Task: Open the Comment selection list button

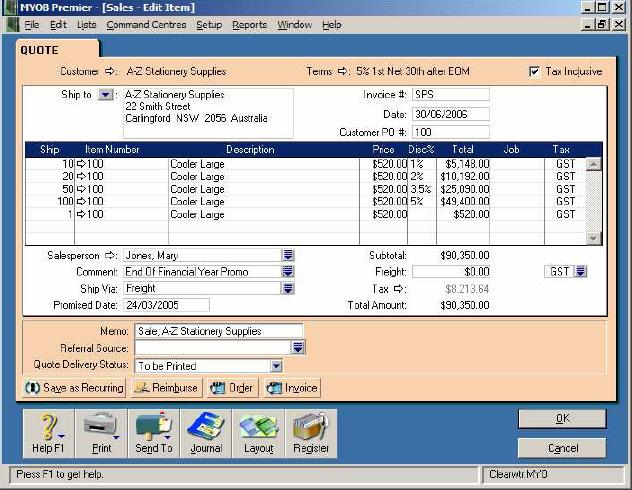Action: pos(288,272)
